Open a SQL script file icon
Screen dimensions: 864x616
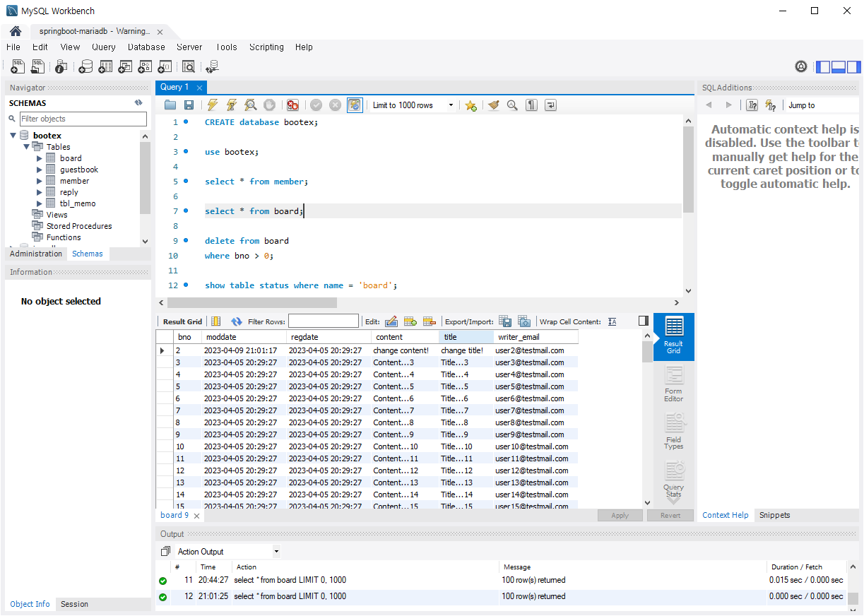[x=37, y=66]
